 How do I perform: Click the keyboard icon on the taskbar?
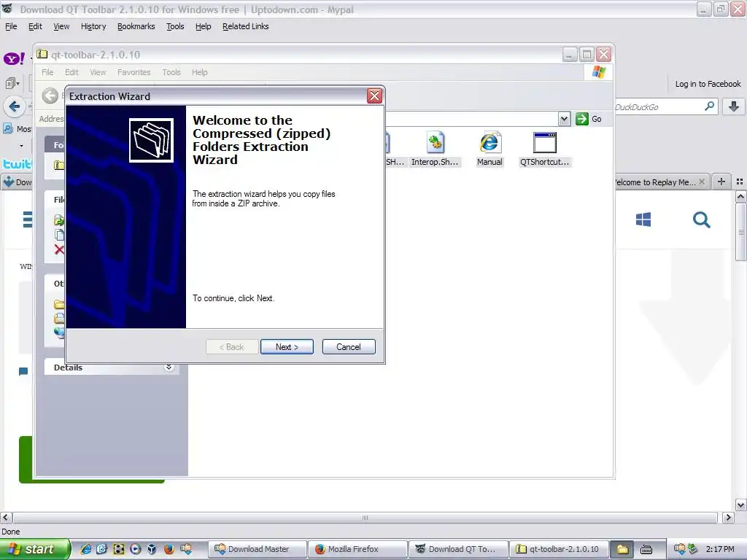[x=646, y=550]
